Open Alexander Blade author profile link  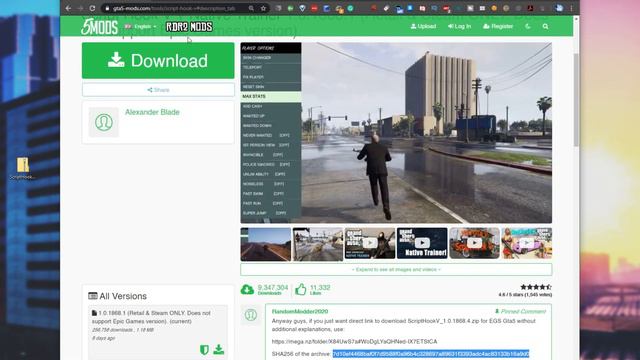[x=152, y=112]
